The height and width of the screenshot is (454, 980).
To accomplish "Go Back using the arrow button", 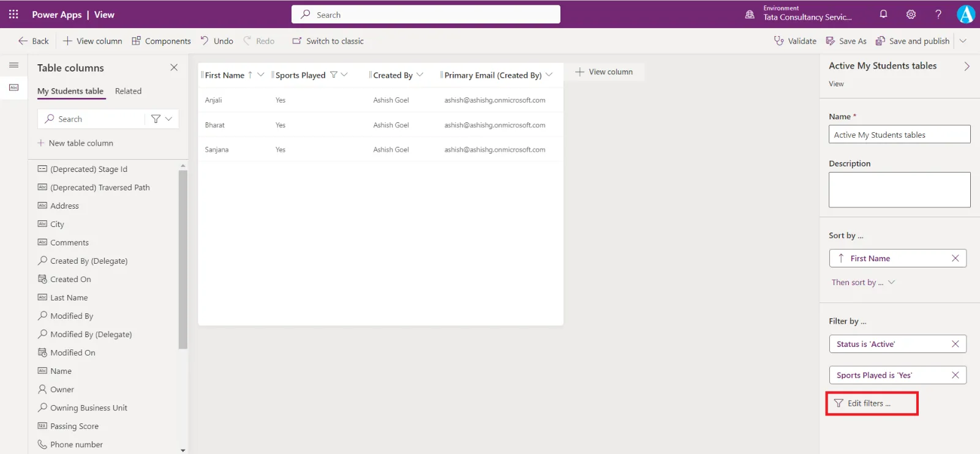I will tap(33, 41).
